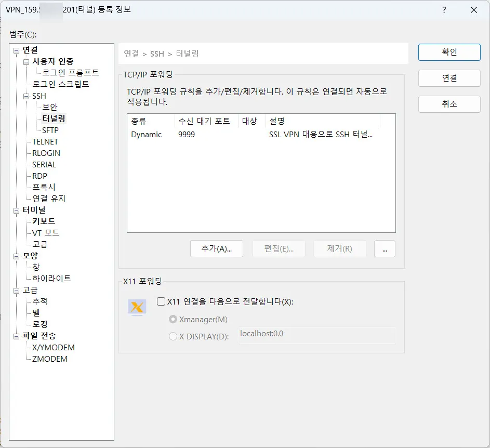Switch to the TELNET settings page
490x448 pixels.
[45, 141]
